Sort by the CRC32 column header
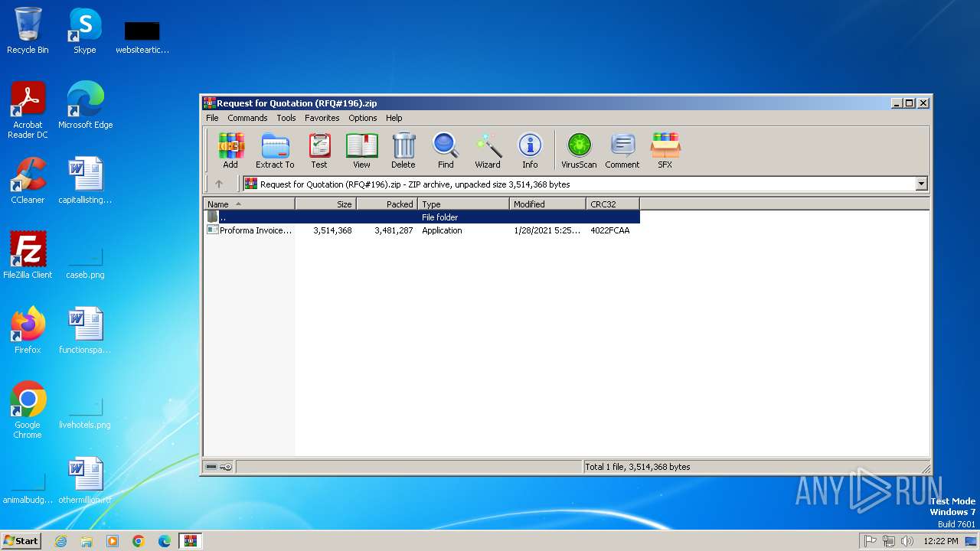980x551 pixels. coord(612,204)
